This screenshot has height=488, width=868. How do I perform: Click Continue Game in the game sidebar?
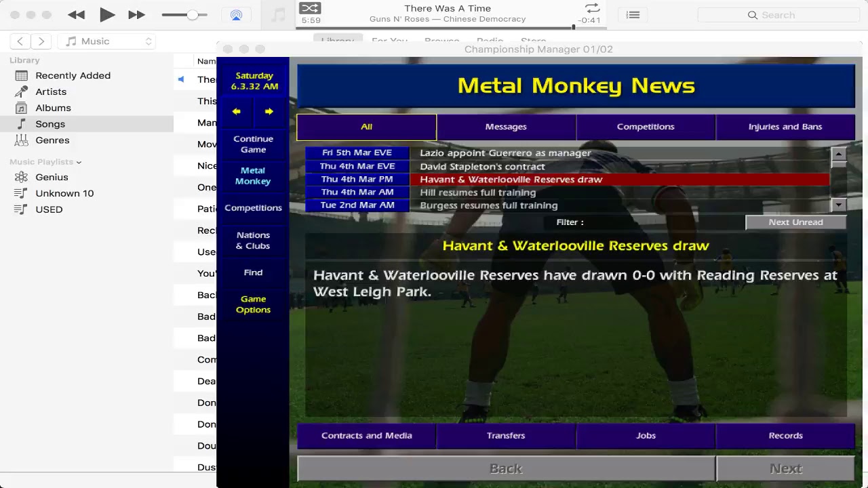pos(253,144)
